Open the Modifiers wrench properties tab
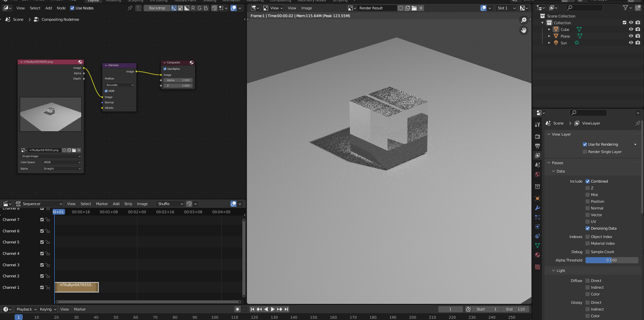Viewport: 644px width, 320px height. tap(538, 208)
